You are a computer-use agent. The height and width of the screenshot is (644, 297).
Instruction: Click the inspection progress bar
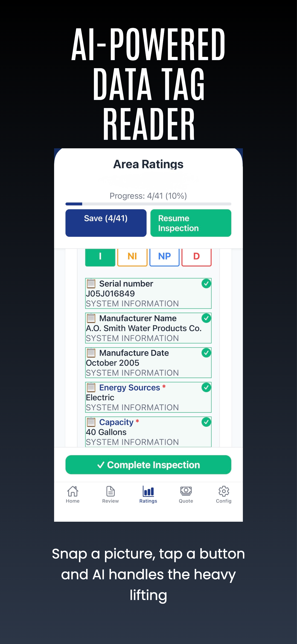click(148, 204)
